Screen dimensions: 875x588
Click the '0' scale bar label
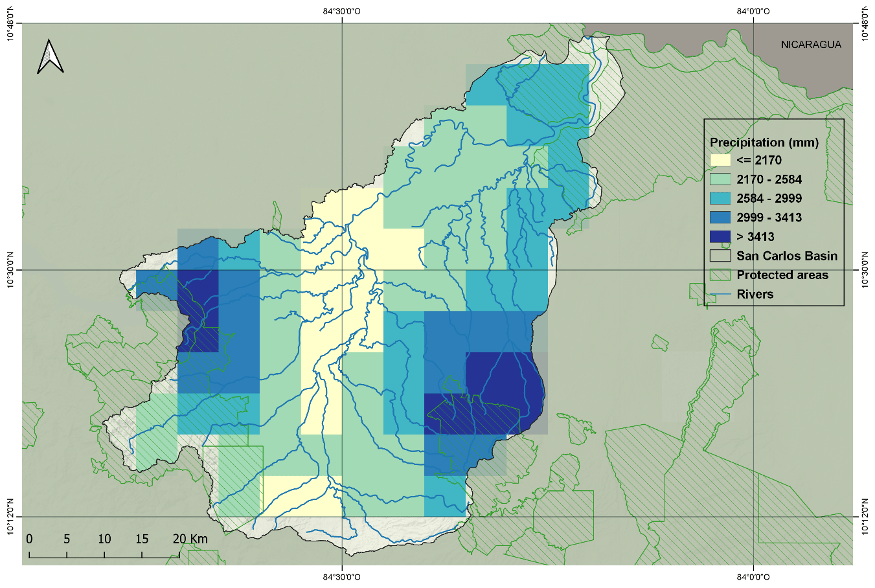(x=29, y=539)
